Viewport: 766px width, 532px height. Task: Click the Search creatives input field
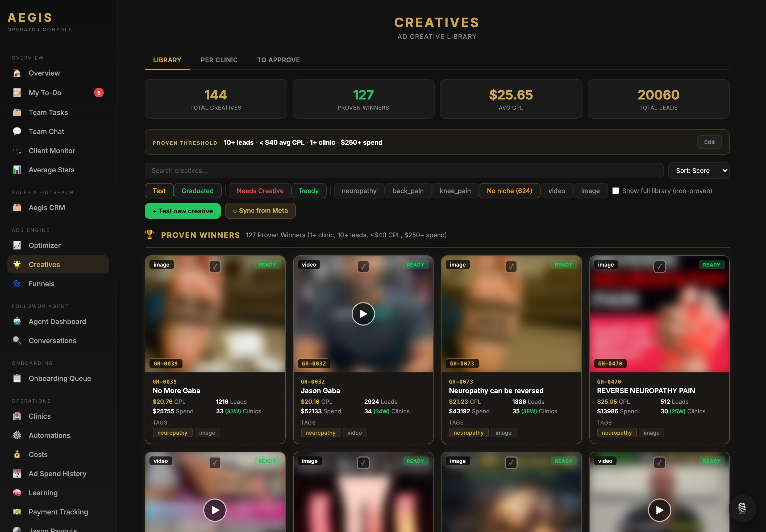404,170
